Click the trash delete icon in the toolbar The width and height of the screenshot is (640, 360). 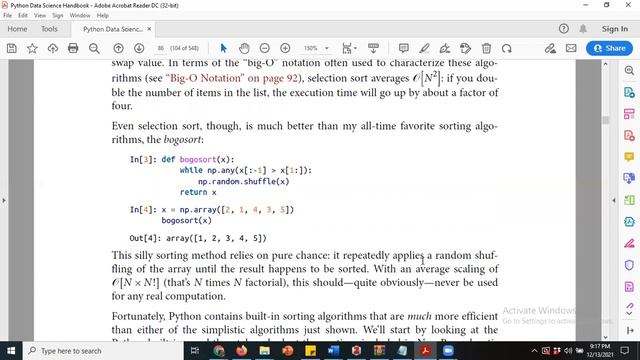(x=486, y=49)
